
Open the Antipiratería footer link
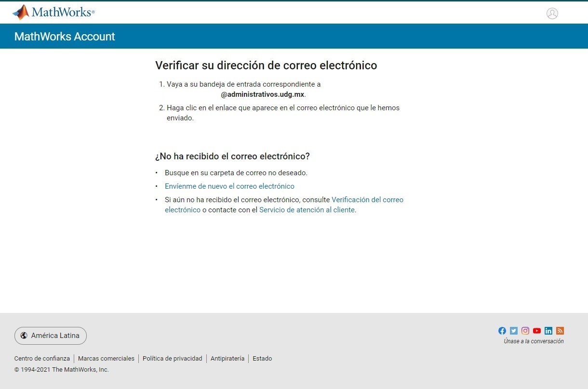pyautogui.click(x=227, y=359)
